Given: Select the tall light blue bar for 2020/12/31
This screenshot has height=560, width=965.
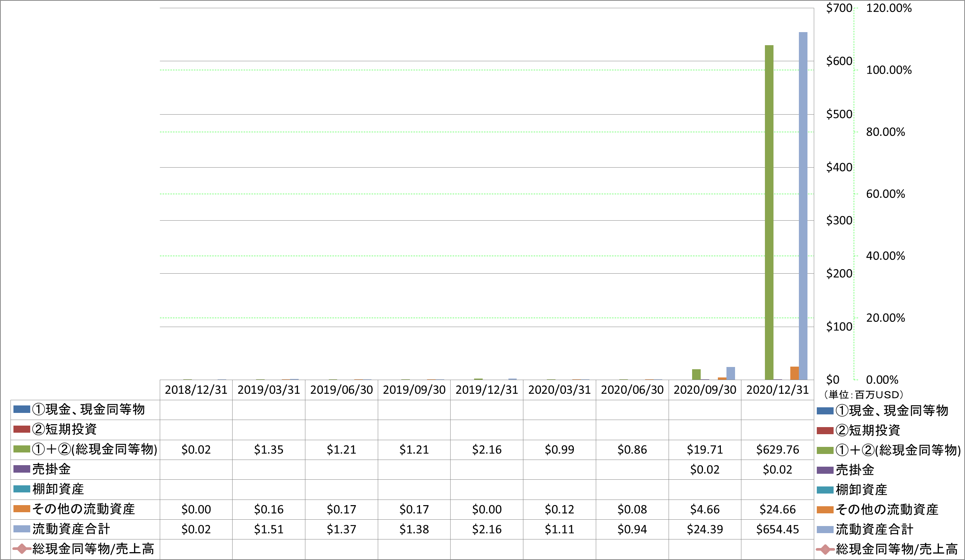Looking at the screenshot, I should (803, 206).
